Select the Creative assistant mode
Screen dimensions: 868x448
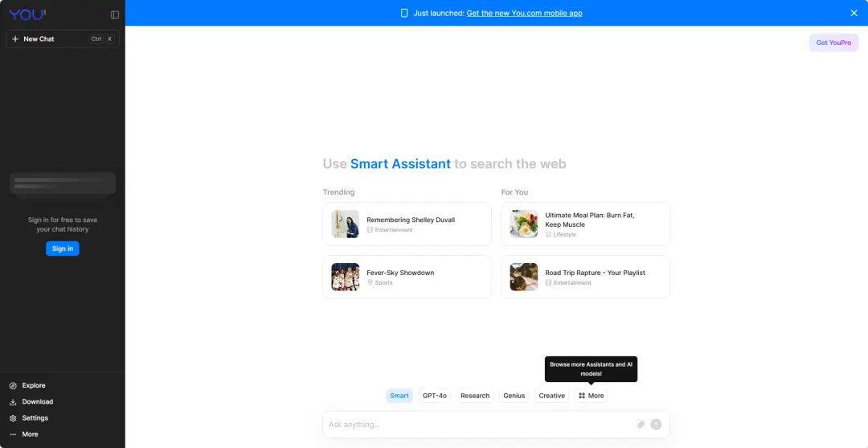551,396
